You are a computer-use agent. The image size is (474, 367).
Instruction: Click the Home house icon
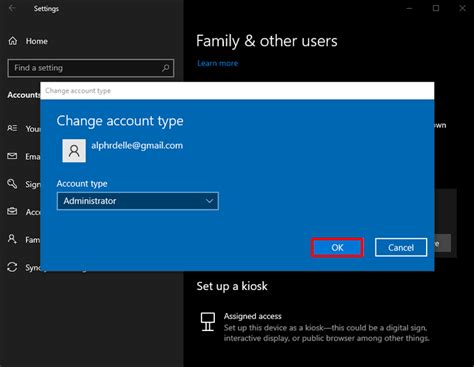pyautogui.click(x=13, y=41)
